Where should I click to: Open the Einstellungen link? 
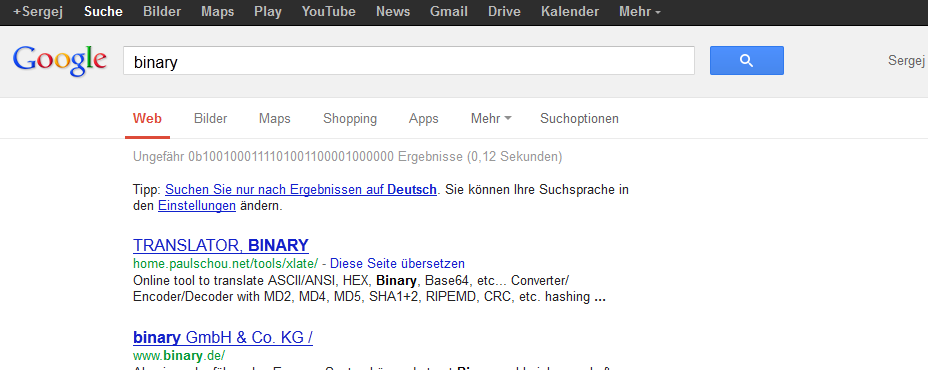coord(197,206)
